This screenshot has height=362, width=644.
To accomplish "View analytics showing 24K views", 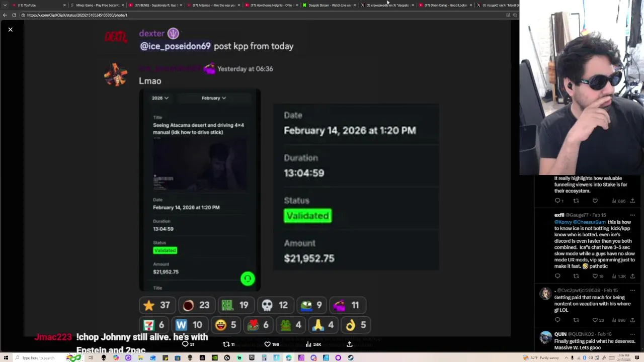I will pos(313,344).
